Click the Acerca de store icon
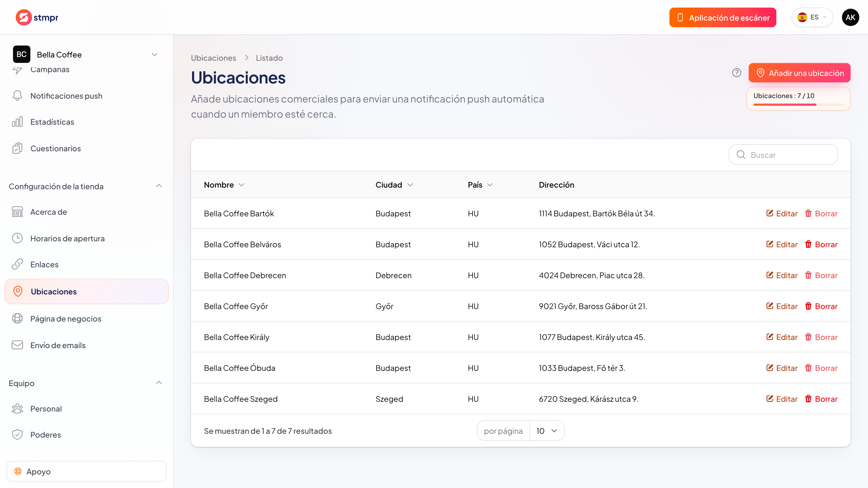 pos(17,211)
